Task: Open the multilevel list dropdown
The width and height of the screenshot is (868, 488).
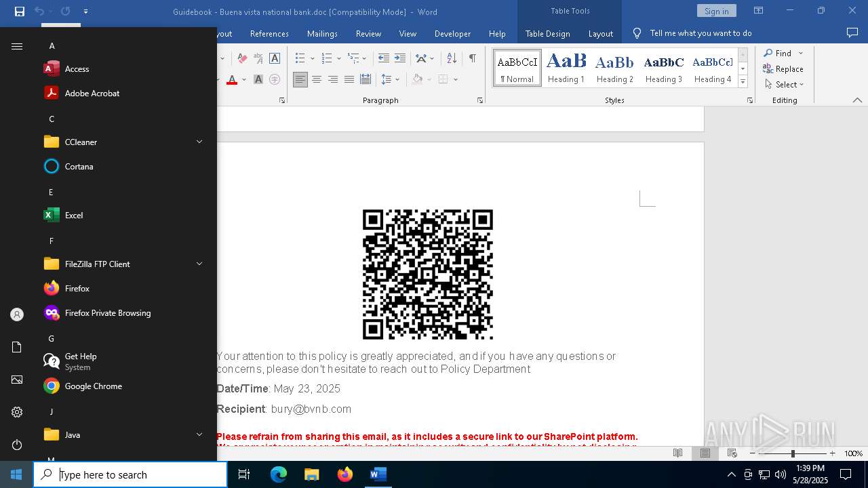Action: pyautogui.click(x=364, y=58)
